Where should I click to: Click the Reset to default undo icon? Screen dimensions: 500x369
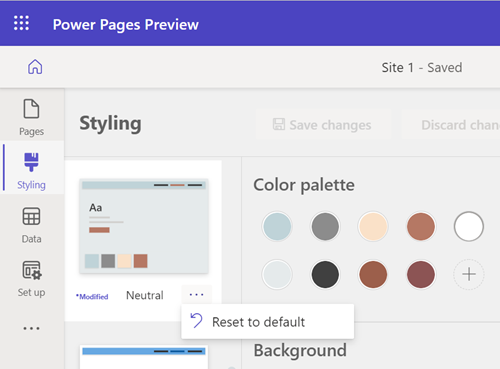click(196, 321)
